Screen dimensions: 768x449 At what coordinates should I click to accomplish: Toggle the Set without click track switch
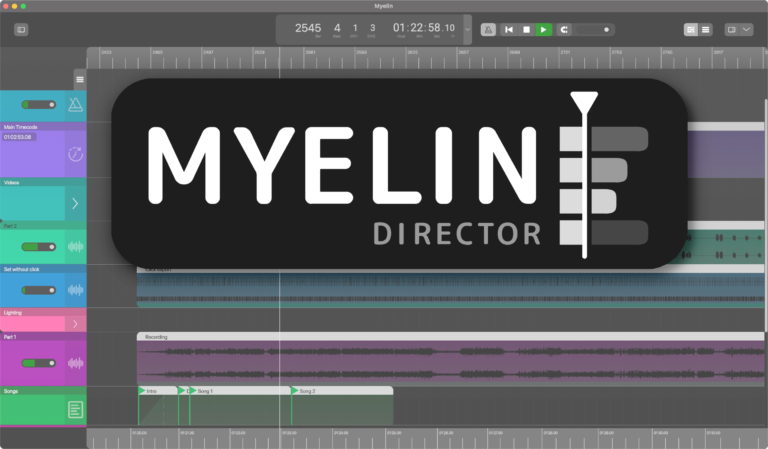click(40, 290)
